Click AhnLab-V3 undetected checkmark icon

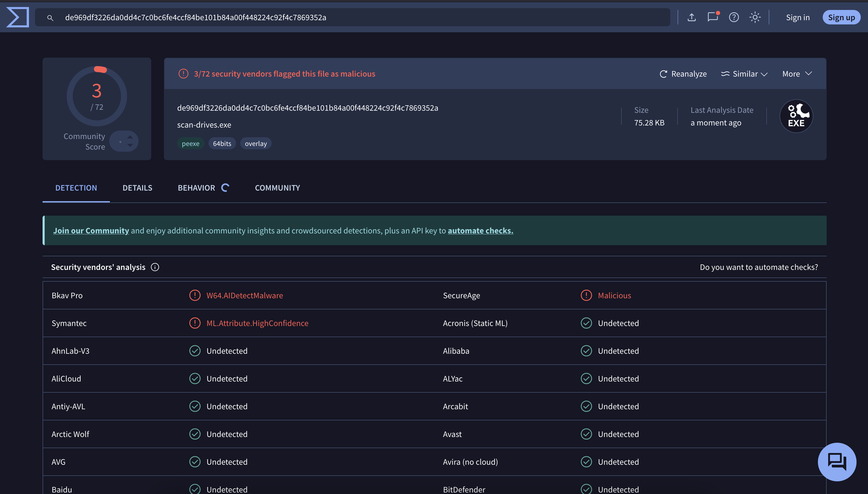coord(195,351)
